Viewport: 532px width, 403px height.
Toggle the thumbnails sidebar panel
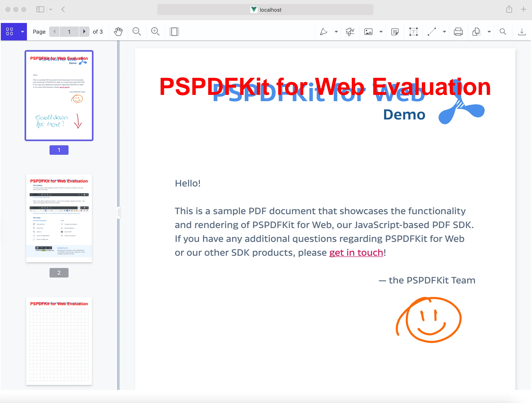point(10,31)
